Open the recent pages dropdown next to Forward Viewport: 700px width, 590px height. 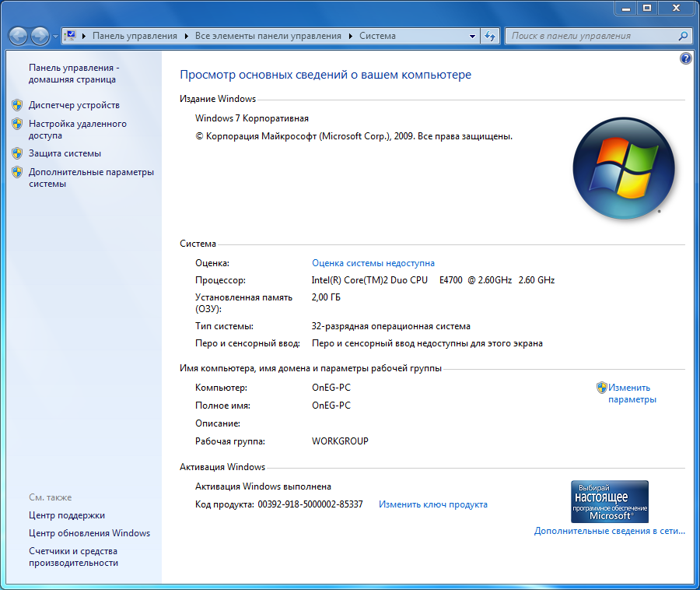[55, 36]
